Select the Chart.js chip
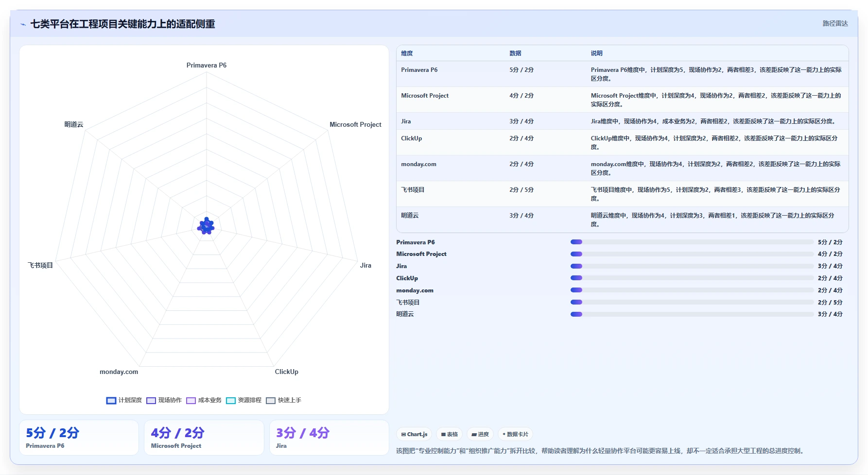The image size is (868, 475). coord(414,434)
